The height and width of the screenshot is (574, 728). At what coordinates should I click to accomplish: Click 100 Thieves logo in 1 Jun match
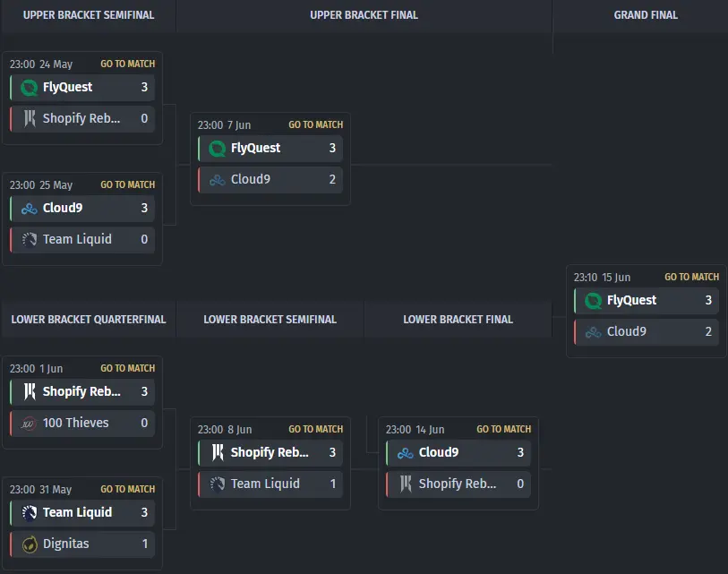29,423
